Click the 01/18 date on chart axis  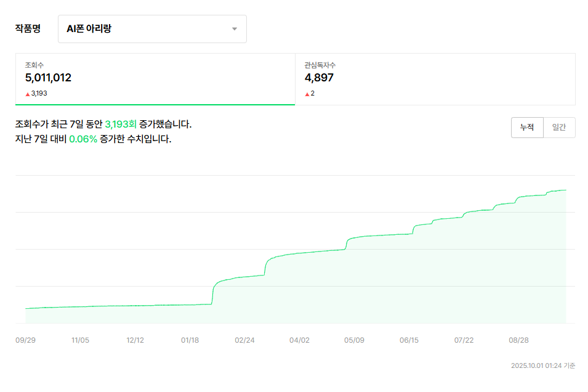tap(190, 340)
